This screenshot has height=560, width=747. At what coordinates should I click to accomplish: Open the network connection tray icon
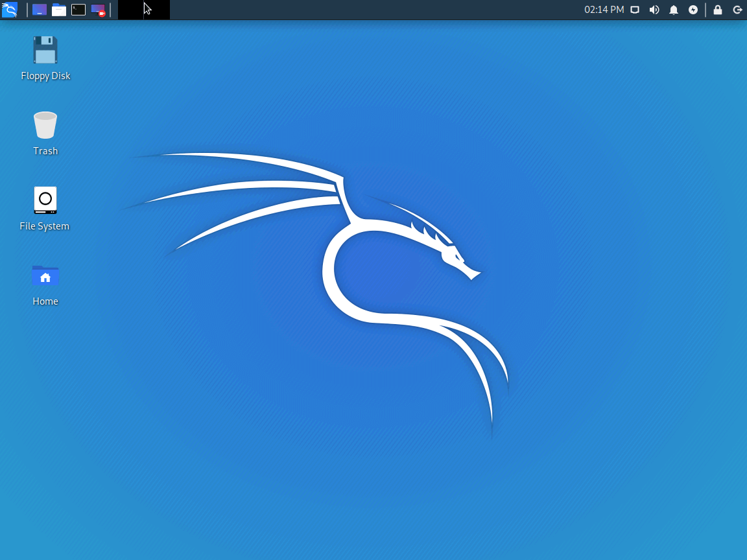[x=635, y=10]
